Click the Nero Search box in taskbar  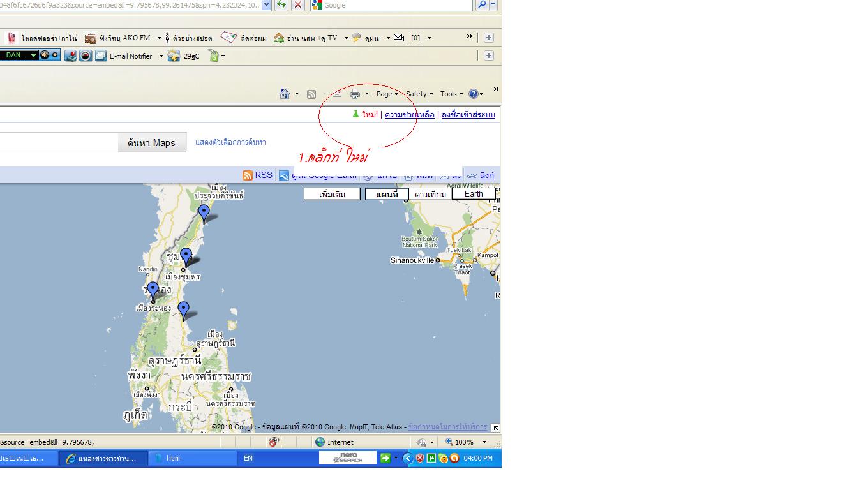pos(347,458)
